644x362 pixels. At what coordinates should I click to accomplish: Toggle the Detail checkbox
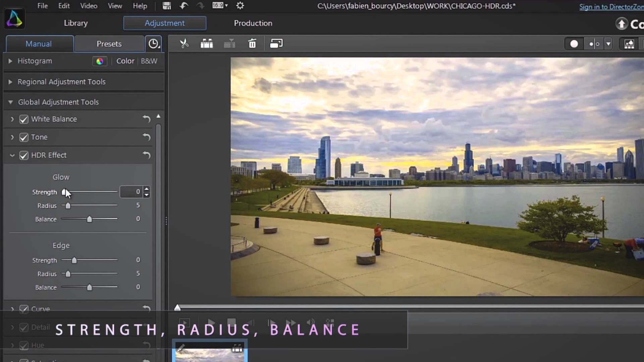pos(24,327)
